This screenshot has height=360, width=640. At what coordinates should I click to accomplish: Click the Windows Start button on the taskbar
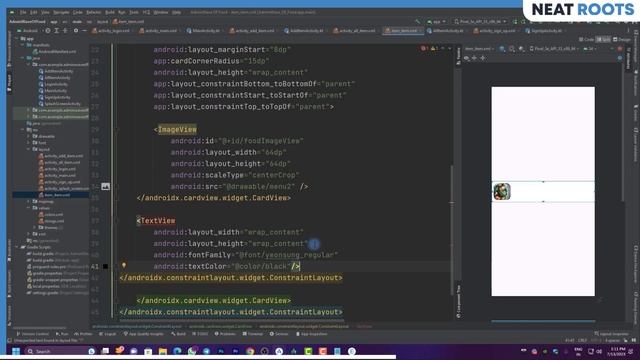16,351
